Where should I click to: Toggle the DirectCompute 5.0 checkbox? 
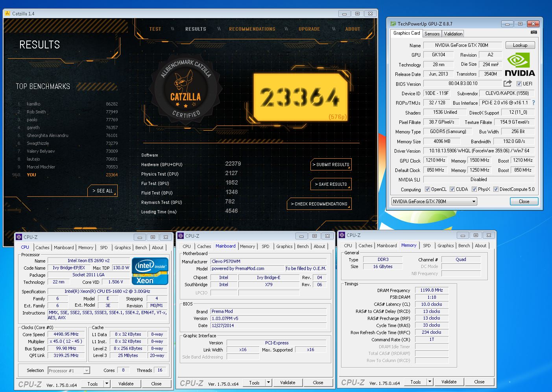coord(496,189)
